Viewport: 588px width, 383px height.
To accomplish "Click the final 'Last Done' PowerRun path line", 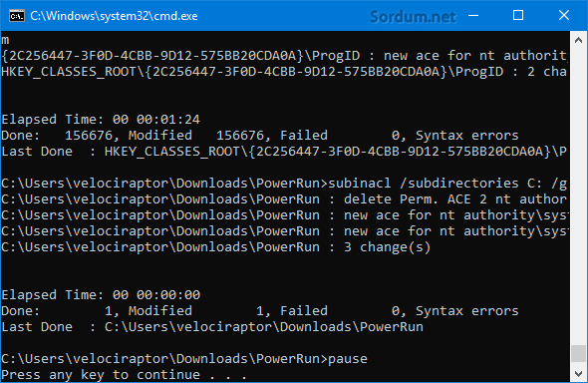I will pos(212,327).
